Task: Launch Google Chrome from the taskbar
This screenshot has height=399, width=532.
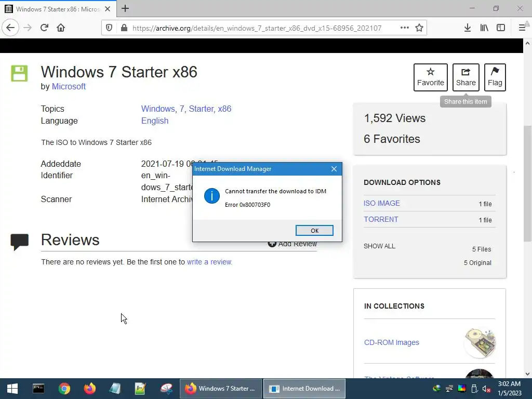Action: [x=64, y=389]
